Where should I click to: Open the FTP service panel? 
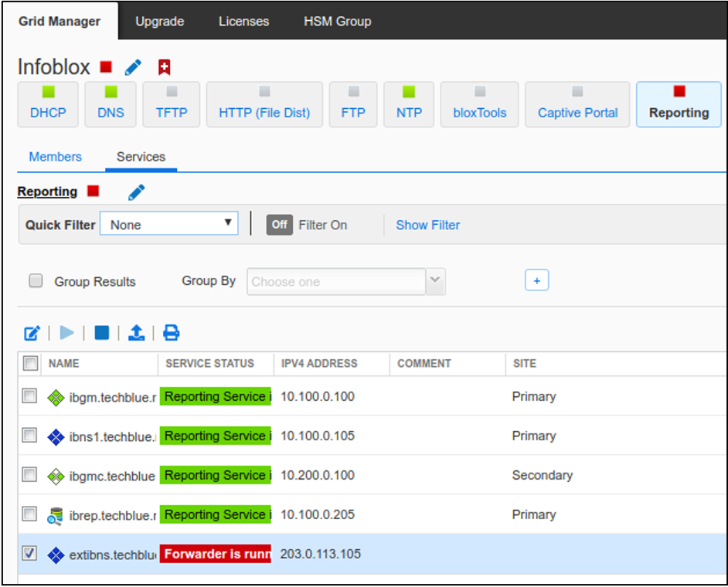click(x=353, y=104)
